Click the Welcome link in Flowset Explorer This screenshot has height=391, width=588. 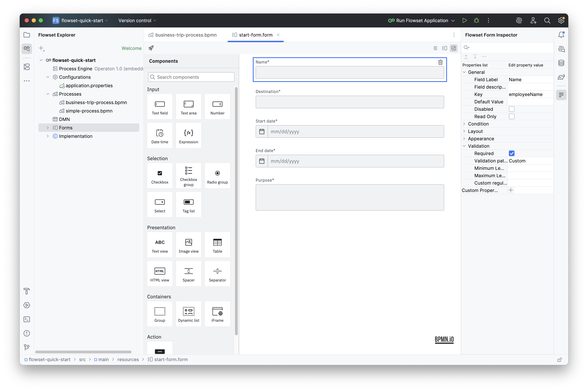131,48
